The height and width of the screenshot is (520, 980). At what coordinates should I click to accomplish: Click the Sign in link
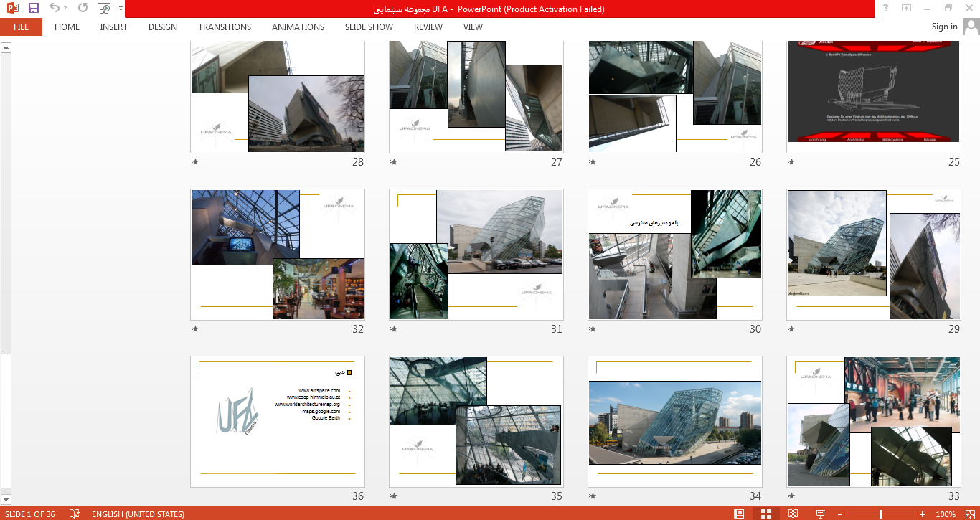tap(944, 27)
